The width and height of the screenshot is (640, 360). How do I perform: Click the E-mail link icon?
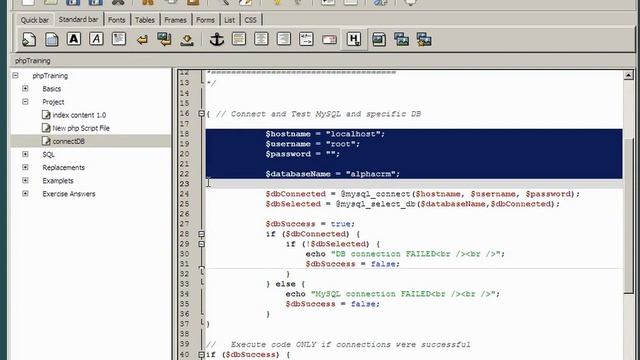(x=329, y=40)
